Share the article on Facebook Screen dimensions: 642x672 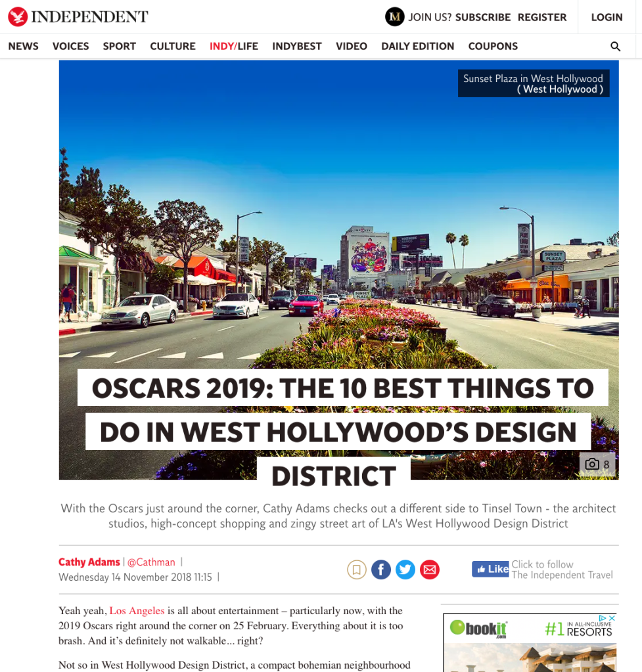(x=381, y=570)
